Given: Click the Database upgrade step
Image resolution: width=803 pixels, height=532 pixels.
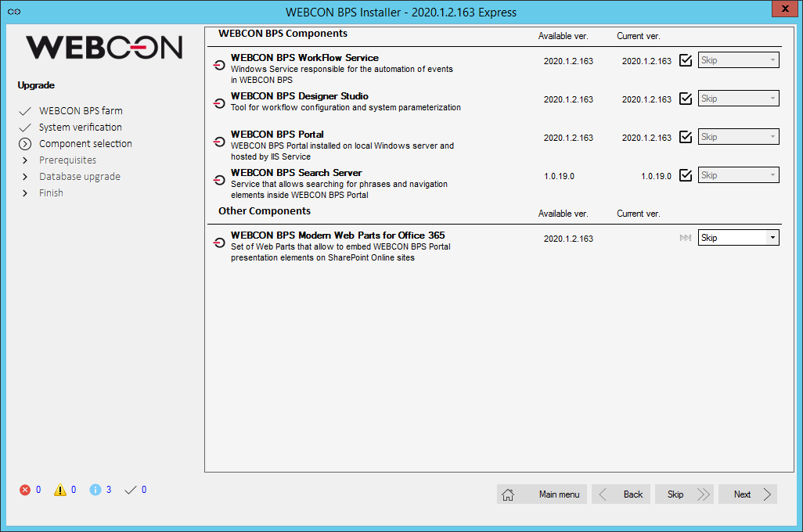Looking at the screenshot, I should click(80, 176).
